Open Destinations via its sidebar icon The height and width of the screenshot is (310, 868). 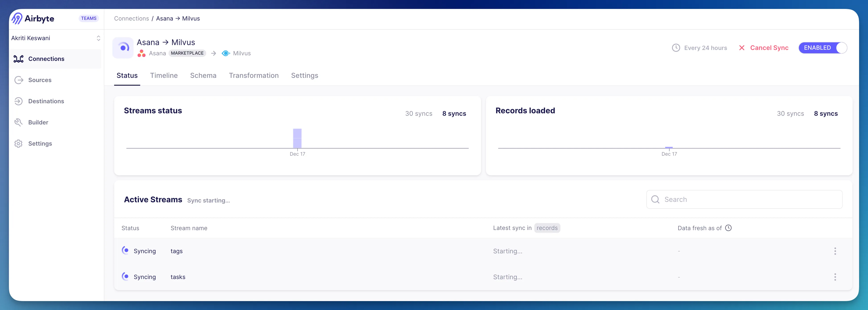(19, 101)
